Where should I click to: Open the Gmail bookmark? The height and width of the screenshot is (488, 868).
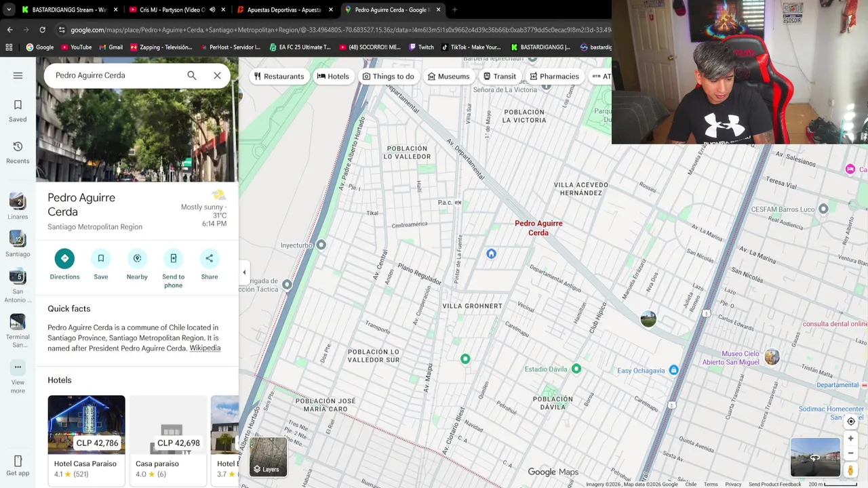click(x=111, y=47)
